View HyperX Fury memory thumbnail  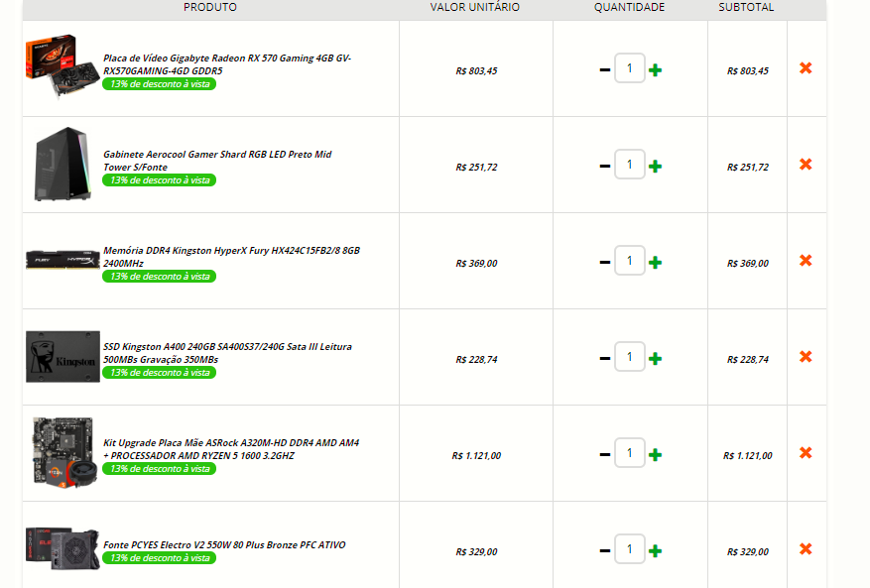62,260
